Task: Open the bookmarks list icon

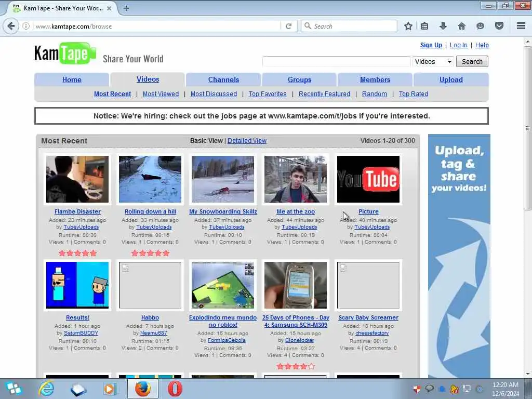Action: coord(424,26)
